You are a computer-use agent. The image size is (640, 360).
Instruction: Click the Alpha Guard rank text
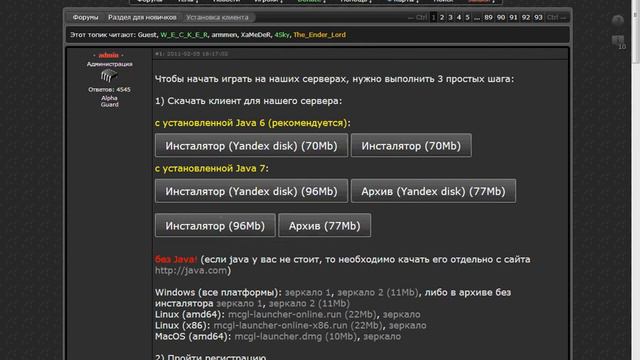[x=109, y=101]
